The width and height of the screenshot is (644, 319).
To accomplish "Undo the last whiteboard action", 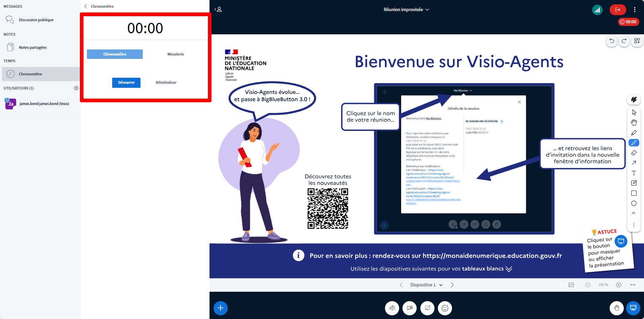I will [x=612, y=41].
